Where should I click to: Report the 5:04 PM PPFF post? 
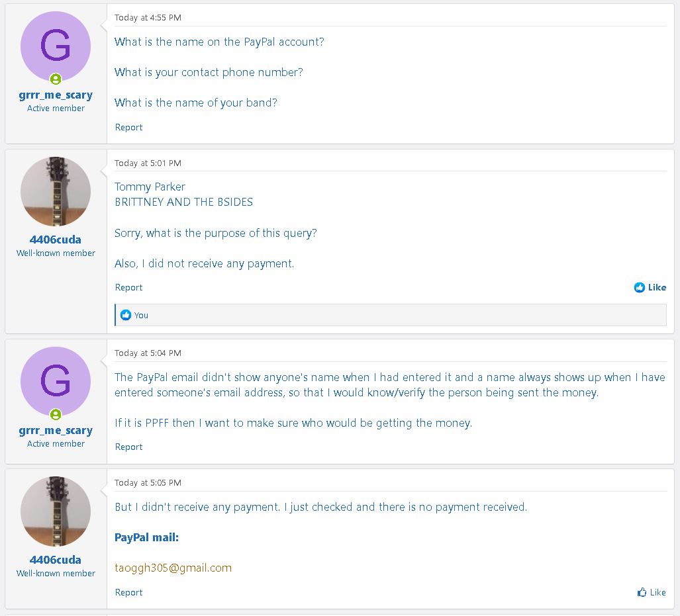(128, 447)
